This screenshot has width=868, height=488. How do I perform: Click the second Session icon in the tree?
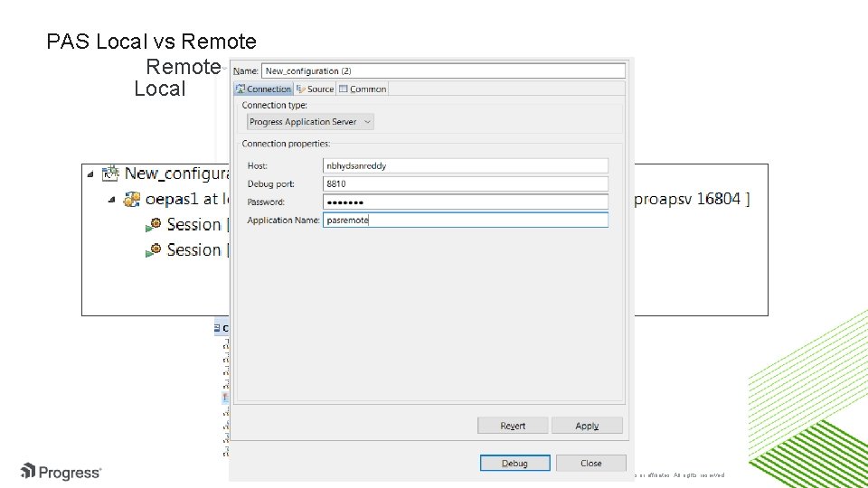154,250
